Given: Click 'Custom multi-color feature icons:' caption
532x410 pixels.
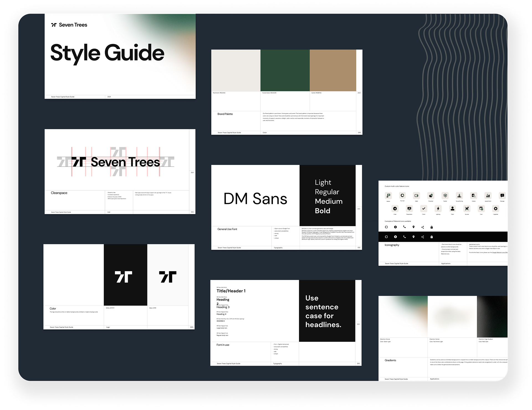Looking at the screenshot, I should click(397, 186).
